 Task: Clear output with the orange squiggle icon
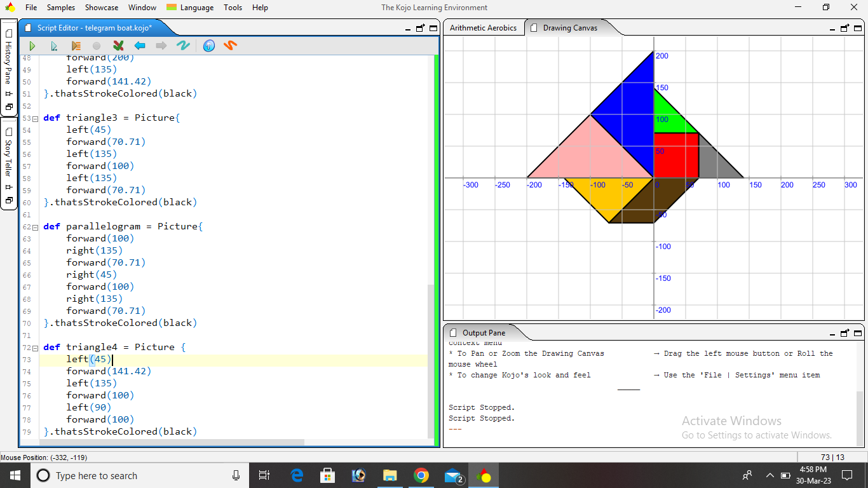pos(230,46)
